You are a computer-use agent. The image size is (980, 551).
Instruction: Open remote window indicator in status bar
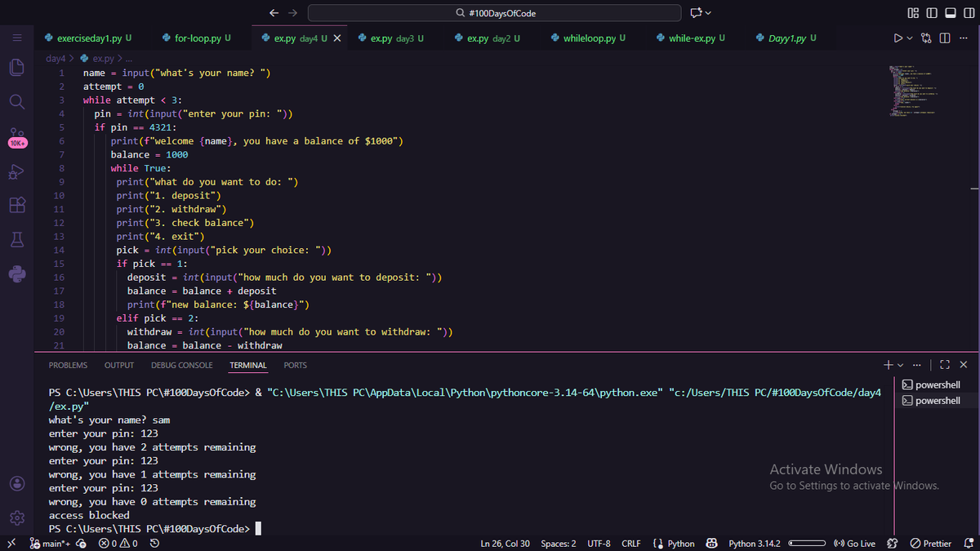(10, 544)
